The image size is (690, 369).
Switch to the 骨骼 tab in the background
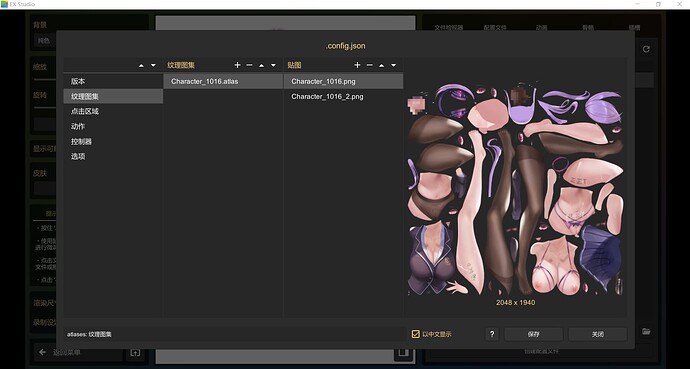tap(588, 27)
